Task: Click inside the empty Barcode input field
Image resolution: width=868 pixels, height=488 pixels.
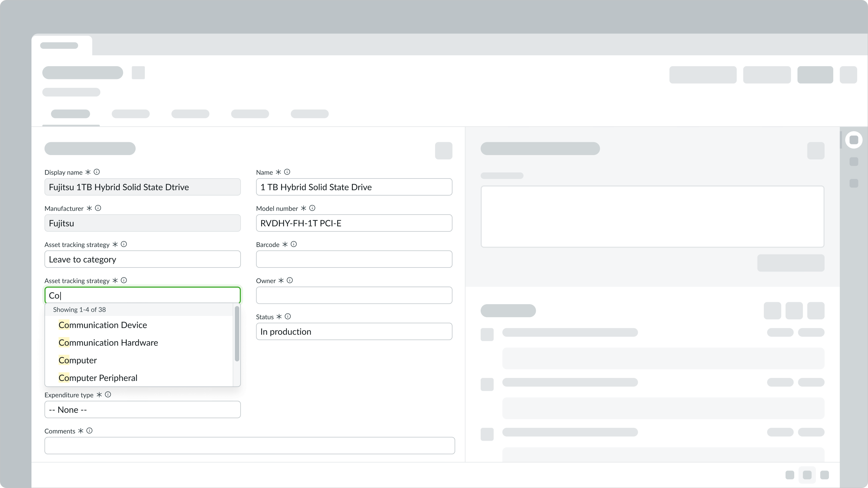Action: click(354, 259)
